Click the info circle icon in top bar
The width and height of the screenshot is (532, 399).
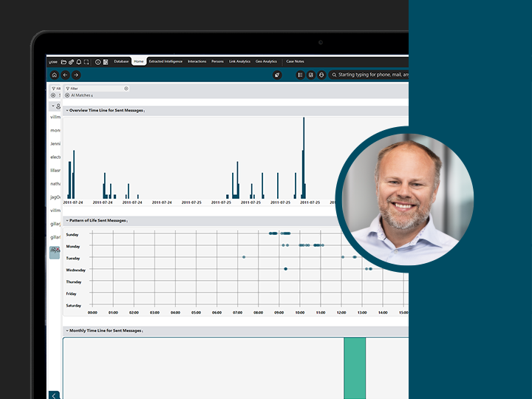[x=98, y=61]
